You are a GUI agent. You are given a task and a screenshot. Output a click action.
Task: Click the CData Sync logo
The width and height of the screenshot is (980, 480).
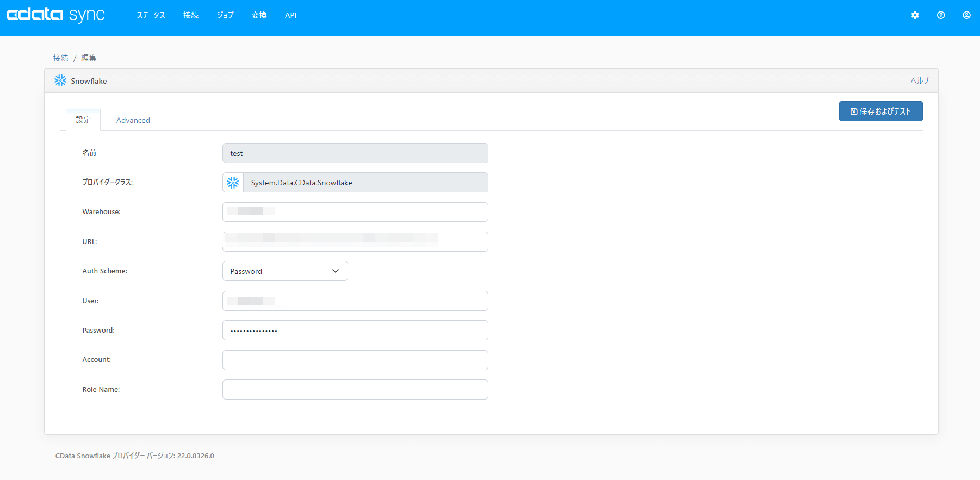[55, 15]
